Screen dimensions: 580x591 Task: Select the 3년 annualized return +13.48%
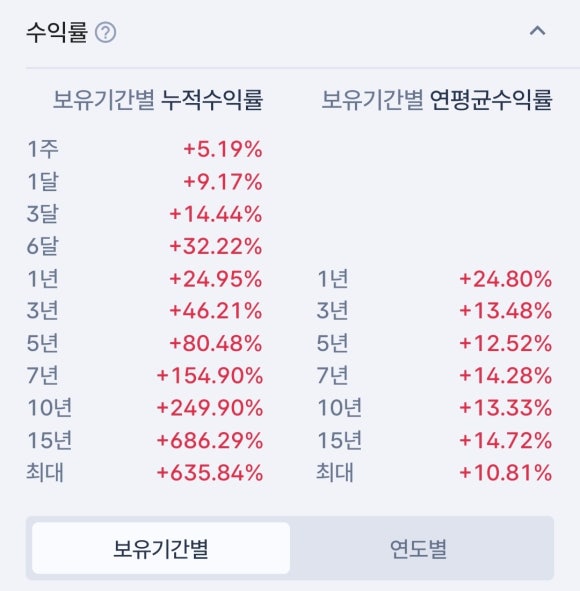pos(505,311)
